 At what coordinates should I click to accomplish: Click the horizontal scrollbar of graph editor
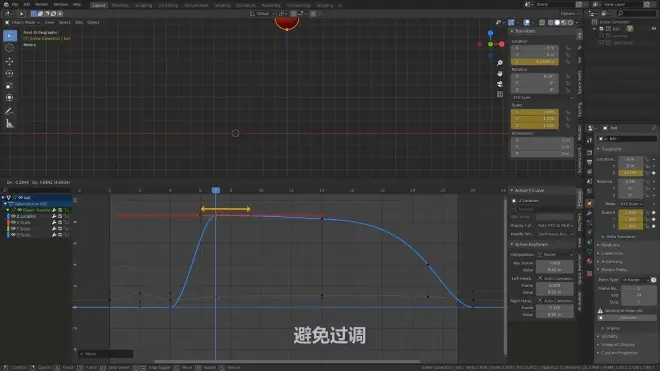pos(287,361)
